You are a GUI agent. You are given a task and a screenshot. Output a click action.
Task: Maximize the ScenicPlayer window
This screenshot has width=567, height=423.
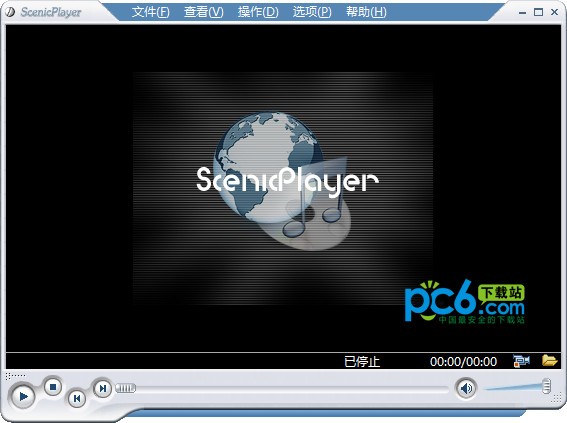click(x=538, y=12)
